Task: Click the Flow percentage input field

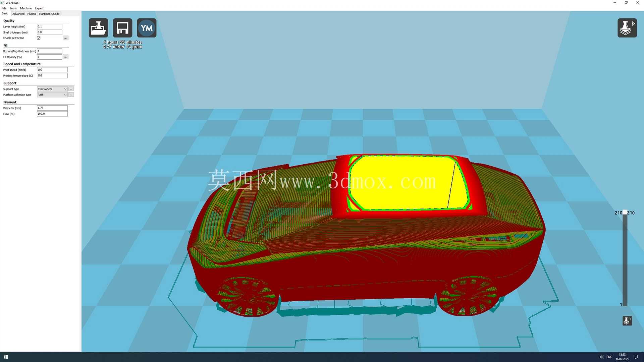Action: (x=52, y=114)
